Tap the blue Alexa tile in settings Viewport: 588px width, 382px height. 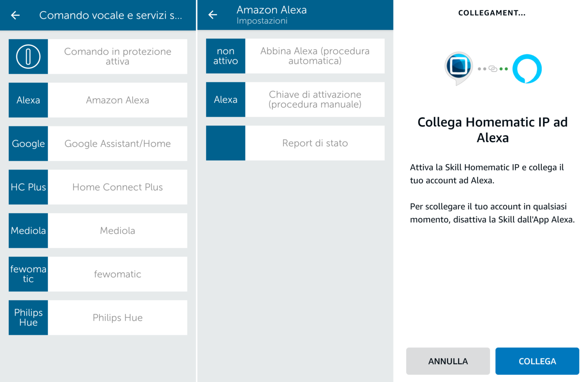pyautogui.click(x=226, y=99)
